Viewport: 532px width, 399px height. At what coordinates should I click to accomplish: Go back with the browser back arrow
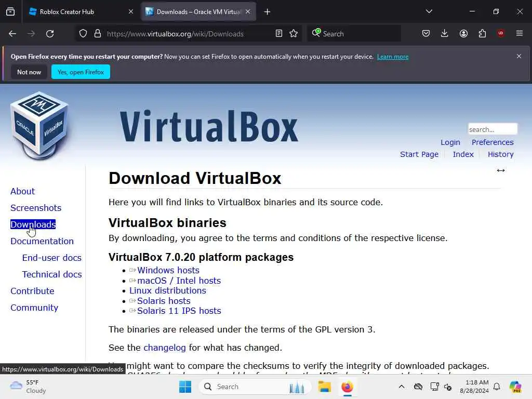tap(12, 34)
